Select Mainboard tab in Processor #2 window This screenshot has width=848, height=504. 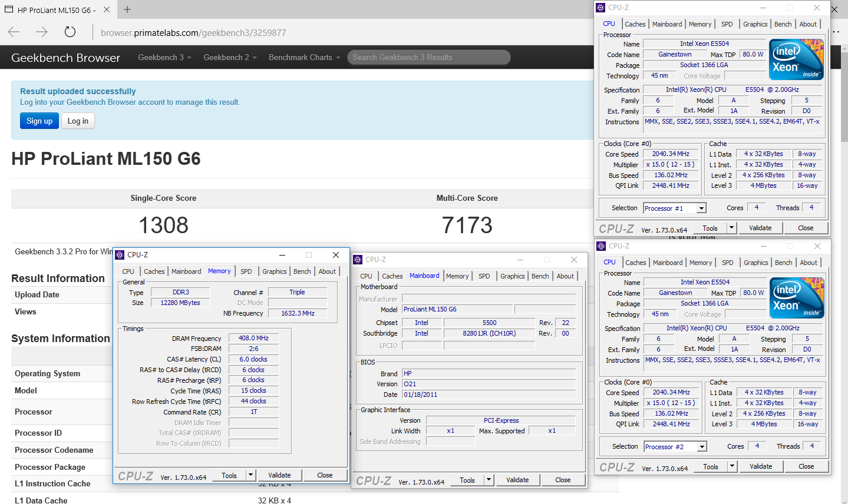tap(668, 263)
